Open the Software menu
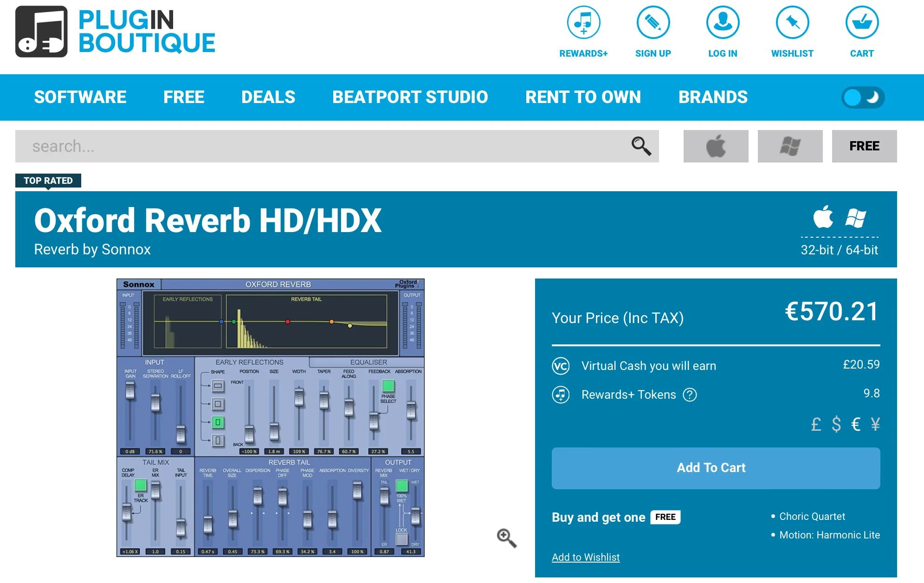 (80, 97)
